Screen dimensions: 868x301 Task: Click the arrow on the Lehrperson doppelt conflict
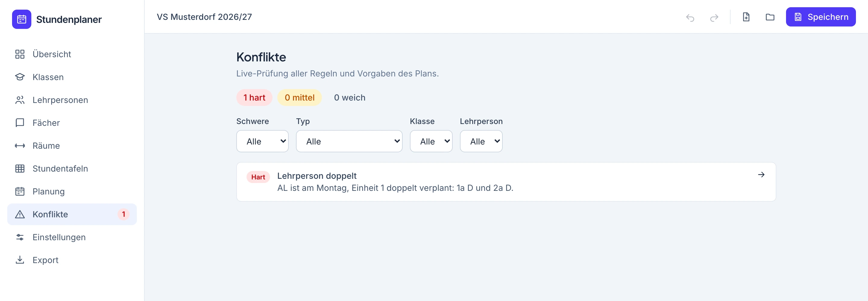(761, 175)
